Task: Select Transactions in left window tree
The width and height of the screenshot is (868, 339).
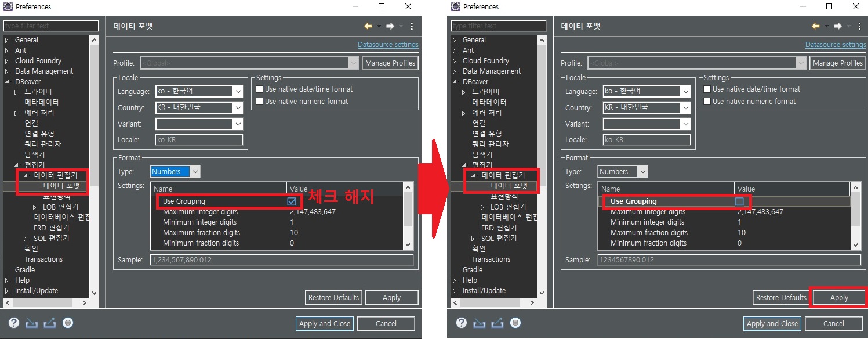Action: (43, 259)
